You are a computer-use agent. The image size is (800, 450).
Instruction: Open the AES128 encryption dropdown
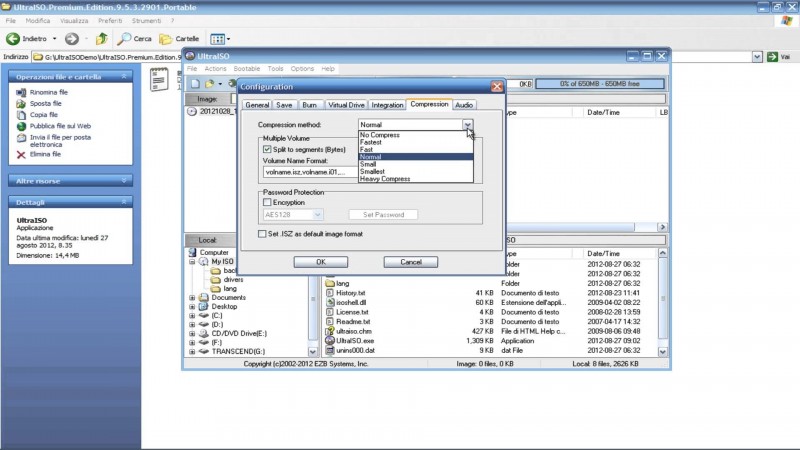317,215
